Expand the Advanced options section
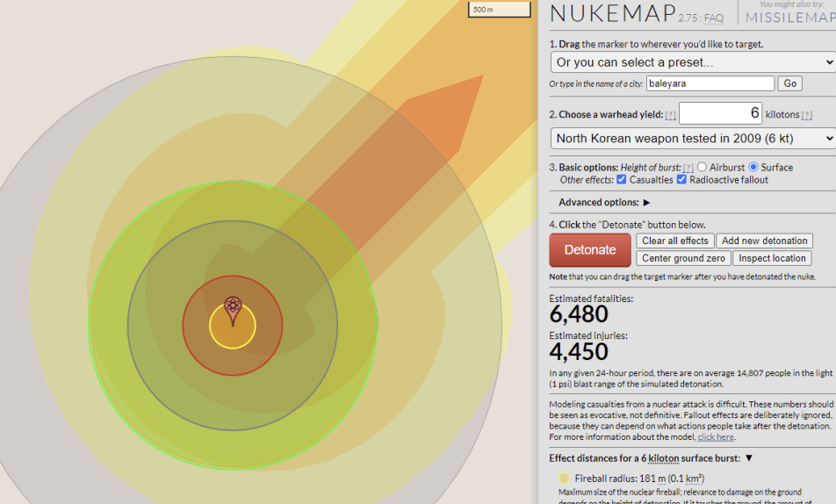Viewport: 836px width, 504px height. tap(646, 203)
